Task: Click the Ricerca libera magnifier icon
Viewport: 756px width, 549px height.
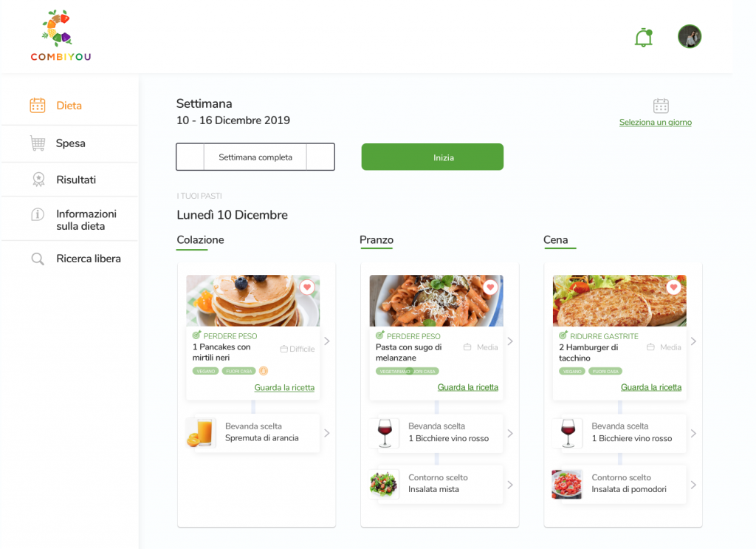Action: pos(38,259)
